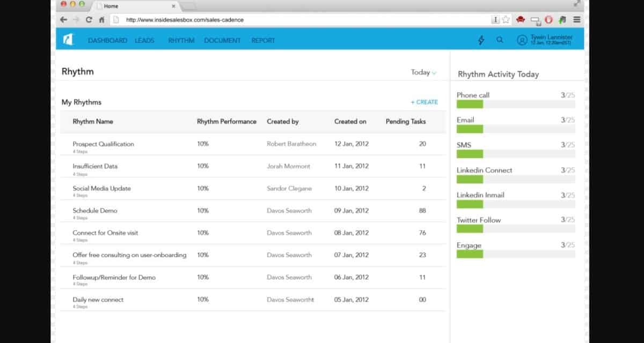Expand the Today period dropdown

pos(423,72)
